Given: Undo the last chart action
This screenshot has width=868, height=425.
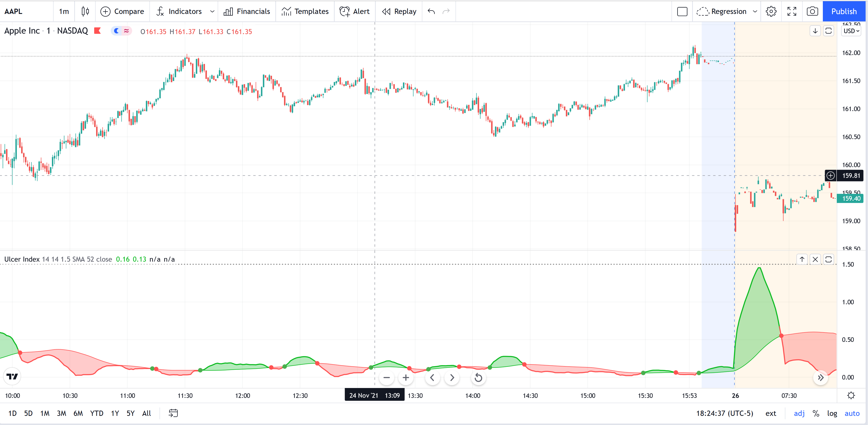Looking at the screenshot, I should pos(431,12).
